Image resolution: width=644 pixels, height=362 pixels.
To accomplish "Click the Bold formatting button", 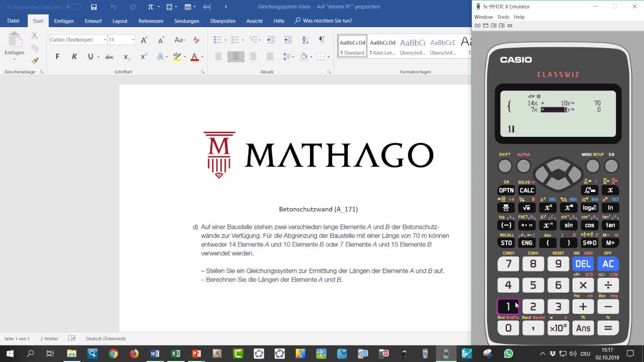I will tap(57, 57).
